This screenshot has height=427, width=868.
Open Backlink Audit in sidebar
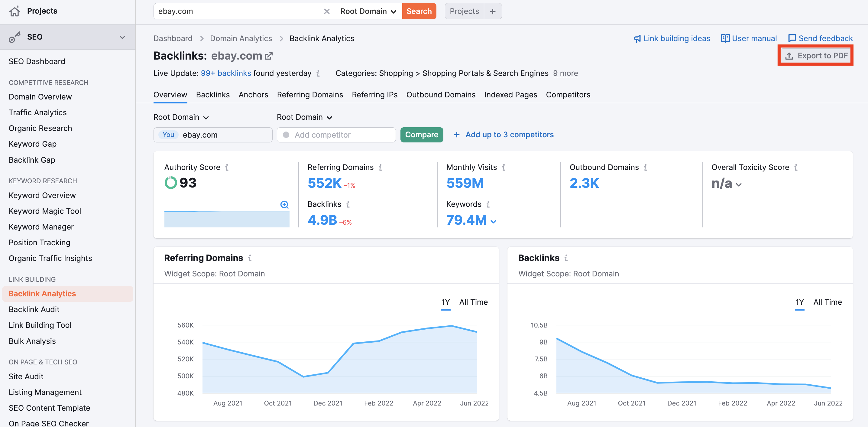34,310
